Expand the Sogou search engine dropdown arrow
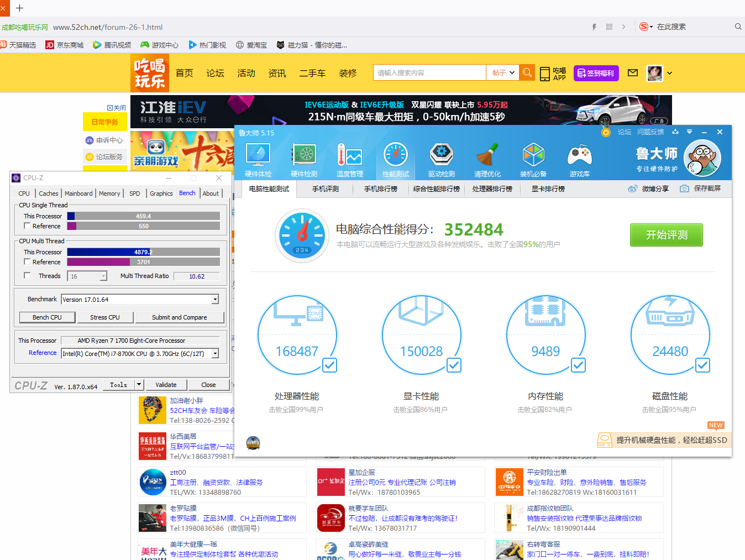Image resolution: width=745 pixels, height=560 pixels. [651, 27]
